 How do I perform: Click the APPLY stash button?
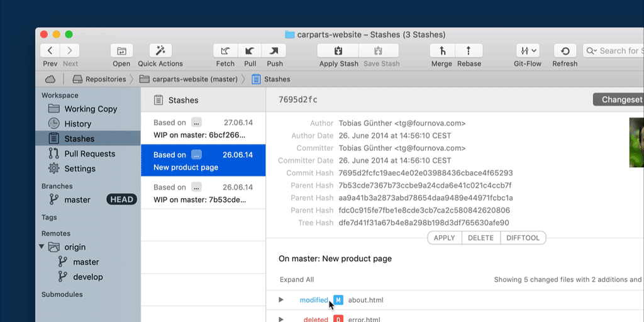click(x=444, y=238)
